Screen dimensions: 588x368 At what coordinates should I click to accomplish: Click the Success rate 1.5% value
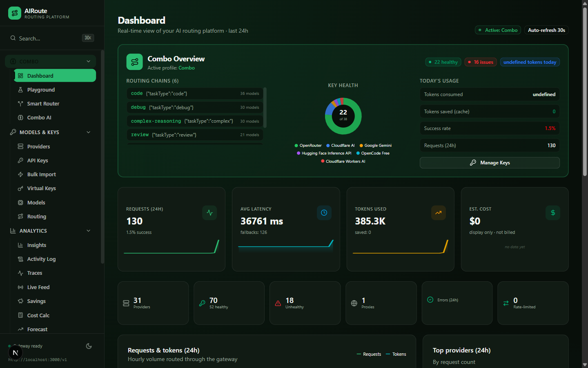point(550,128)
